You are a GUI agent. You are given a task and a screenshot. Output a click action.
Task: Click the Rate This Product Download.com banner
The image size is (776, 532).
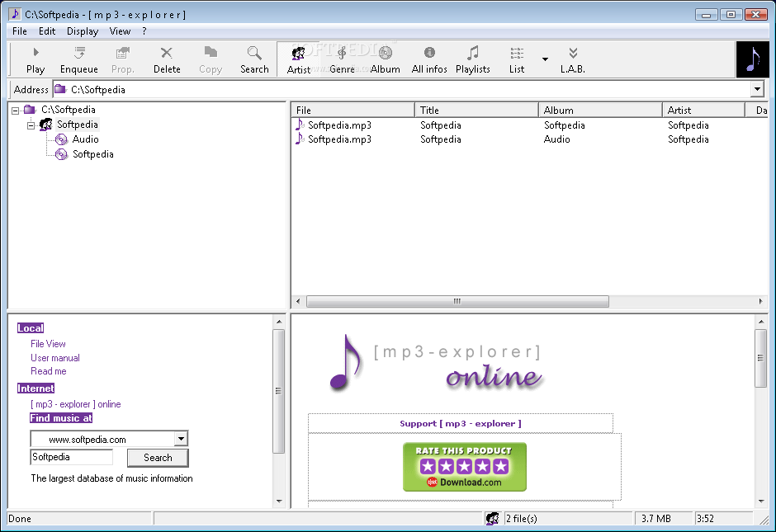point(465,467)
